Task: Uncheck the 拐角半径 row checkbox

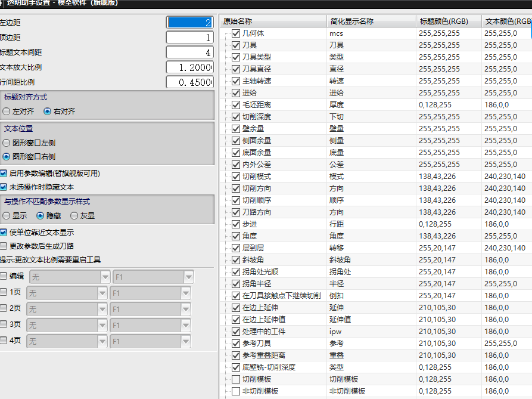Action: 236,284
